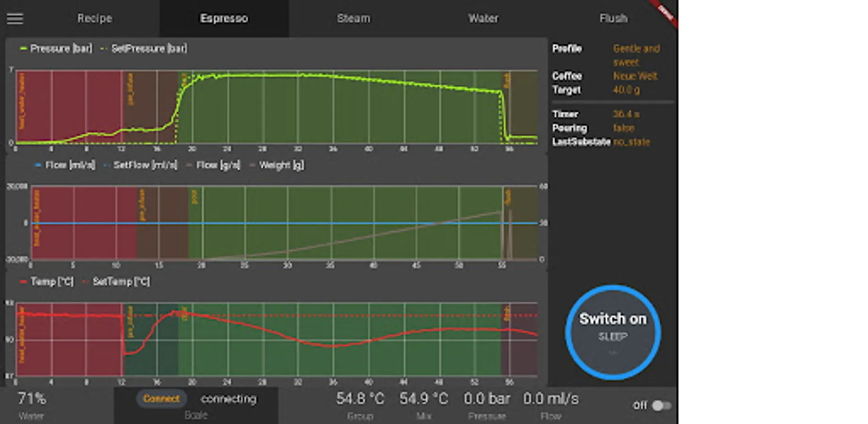Open the Steam tab
Image resolution: width=868 pixels, height=424 pixels.
click(x=353, y=18)
